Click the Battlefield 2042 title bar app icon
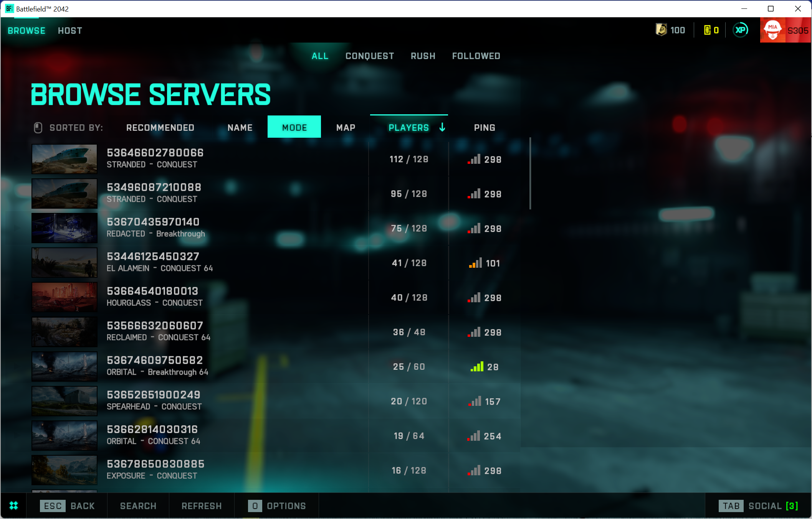 point(9,8)
